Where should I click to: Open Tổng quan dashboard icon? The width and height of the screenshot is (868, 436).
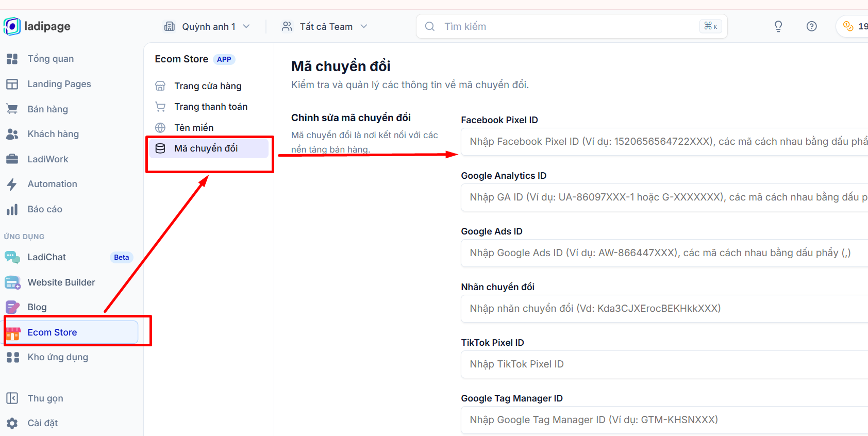pos(12,59)
